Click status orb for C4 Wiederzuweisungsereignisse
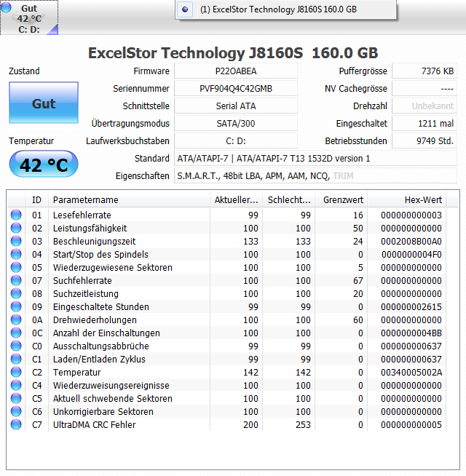The image size is (466, 476). point(16,385)
